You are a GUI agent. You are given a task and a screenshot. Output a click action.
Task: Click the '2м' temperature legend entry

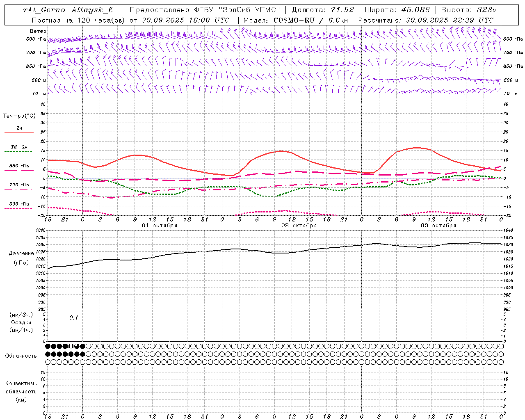(x=19, y=128)
